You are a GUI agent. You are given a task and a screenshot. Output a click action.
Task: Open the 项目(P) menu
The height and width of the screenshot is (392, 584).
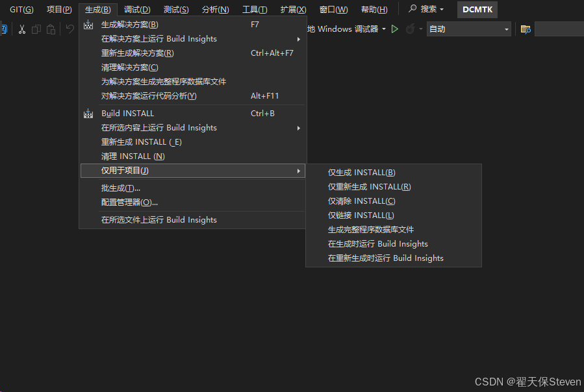pyautogui.click(x=59, y=9)
